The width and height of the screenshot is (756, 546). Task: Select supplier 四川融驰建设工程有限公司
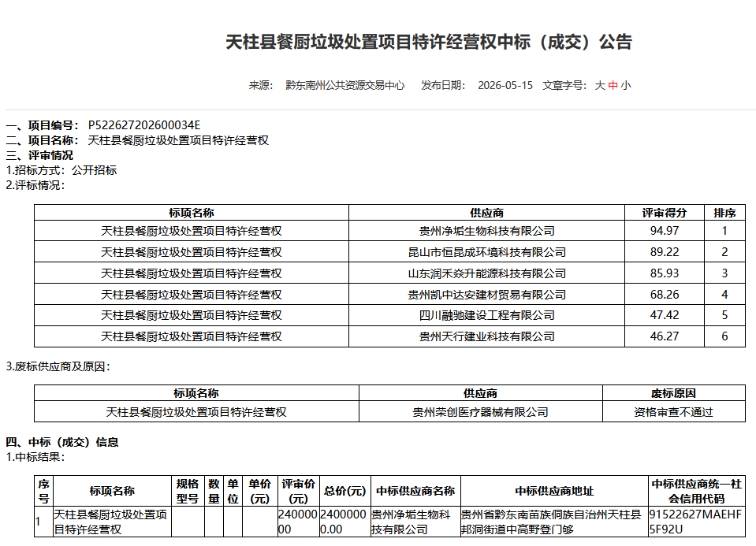487,315
